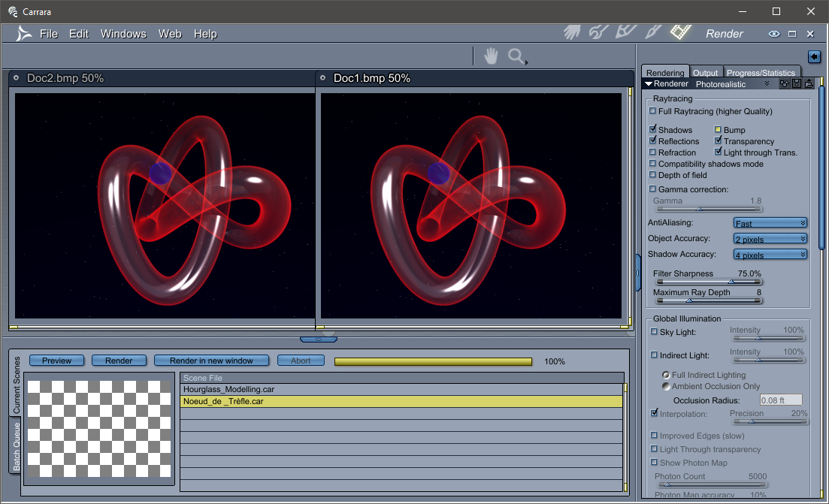Open the Texture room pen icon
Viewport: 829px width, 504px height.
[651, 32]
